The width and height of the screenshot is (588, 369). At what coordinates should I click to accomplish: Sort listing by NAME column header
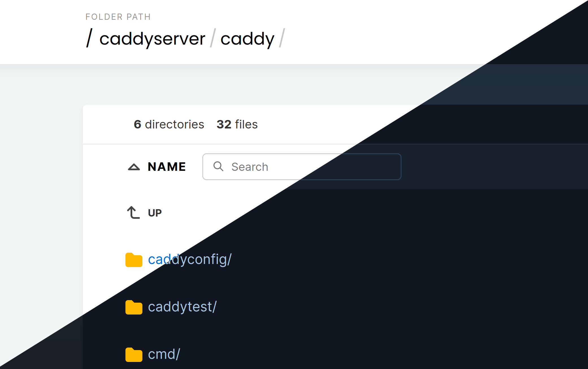tap(167, 167)
